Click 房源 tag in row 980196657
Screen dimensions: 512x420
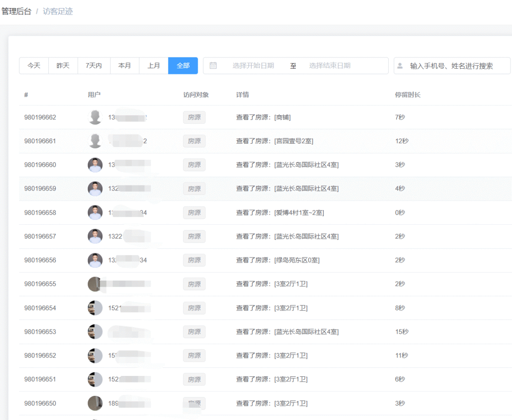click(x=194, y=237)
